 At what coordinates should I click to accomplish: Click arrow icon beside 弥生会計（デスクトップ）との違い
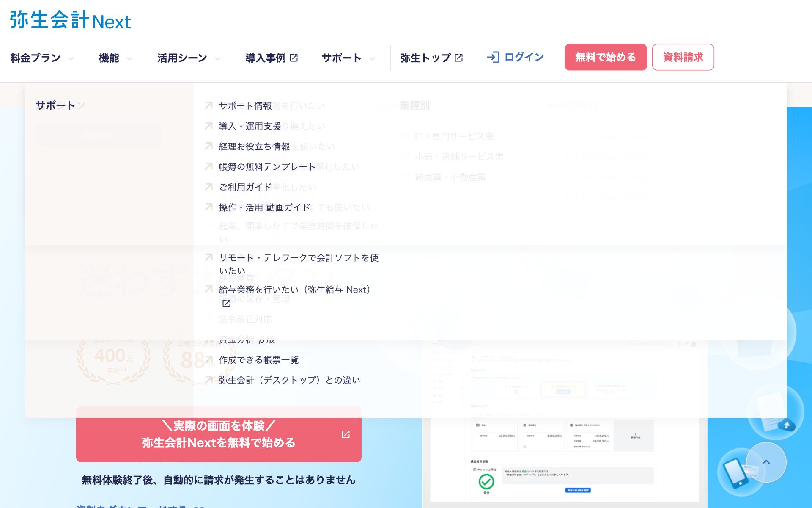(x=208, y=380)
